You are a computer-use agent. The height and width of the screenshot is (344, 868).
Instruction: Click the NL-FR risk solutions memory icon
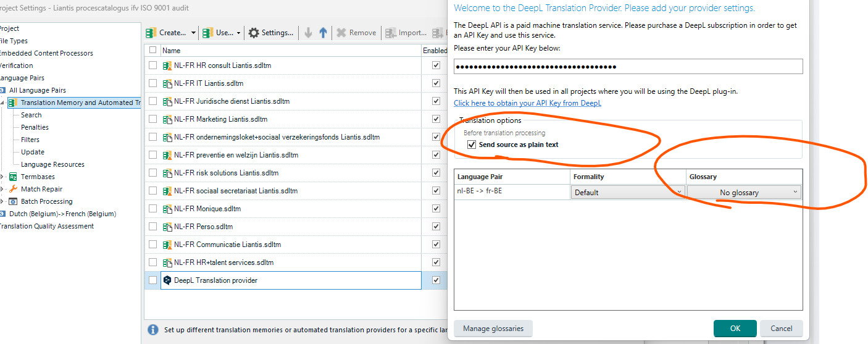[x=167, y=173]
